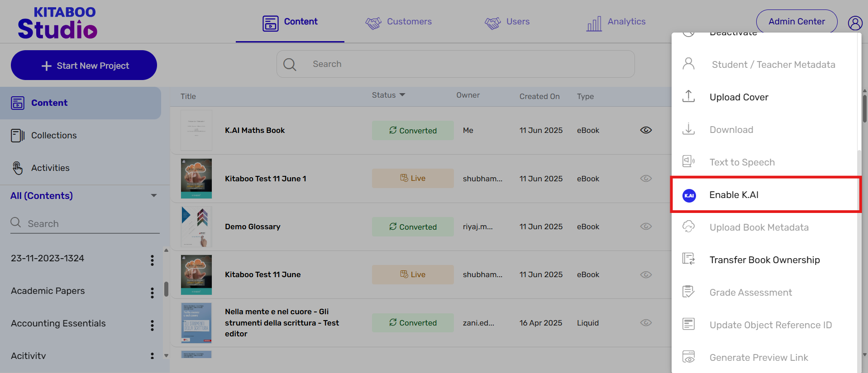Screen dimensions: 868x373
Task: Select Grade Assessment menu option
Action: (x=764, y=293)
